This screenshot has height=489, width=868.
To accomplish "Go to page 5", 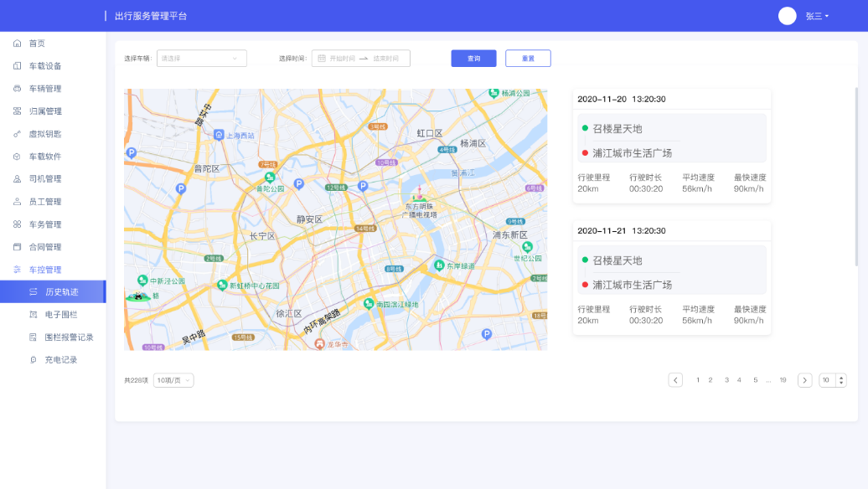I will (x=755, y=380).
